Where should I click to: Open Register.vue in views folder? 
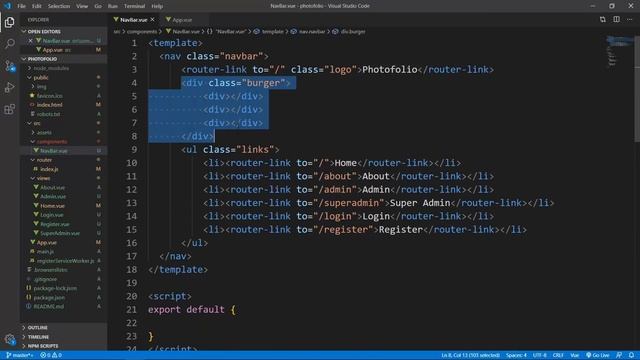[x=55, y=224]
